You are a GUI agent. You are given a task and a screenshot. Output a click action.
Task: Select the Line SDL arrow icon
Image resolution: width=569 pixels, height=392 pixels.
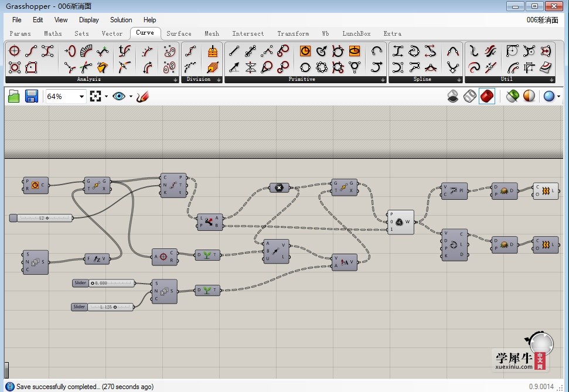click(234, 67)
